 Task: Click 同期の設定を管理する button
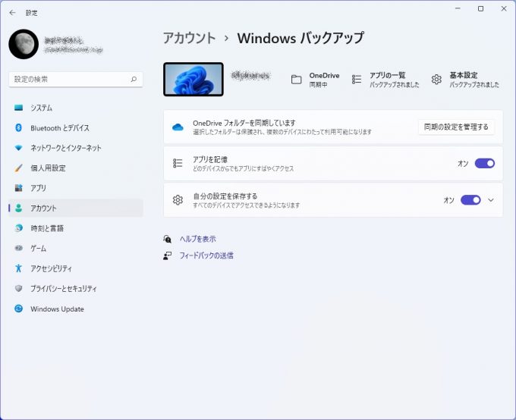point(456,127)
